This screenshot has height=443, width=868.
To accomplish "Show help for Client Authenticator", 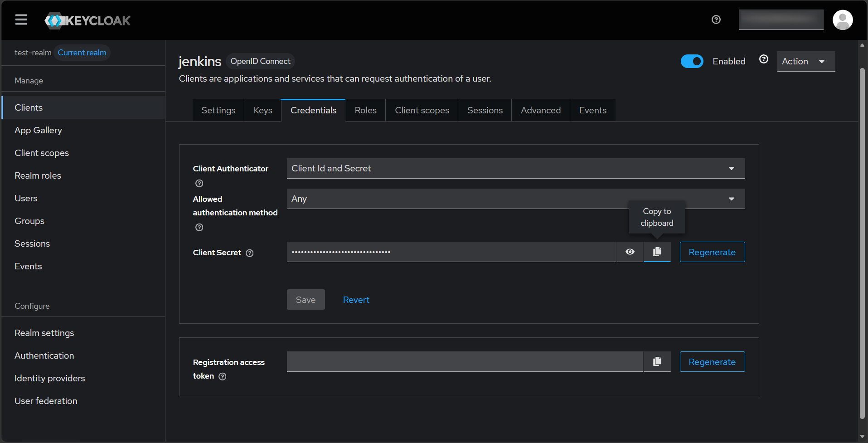I will 199,183.
